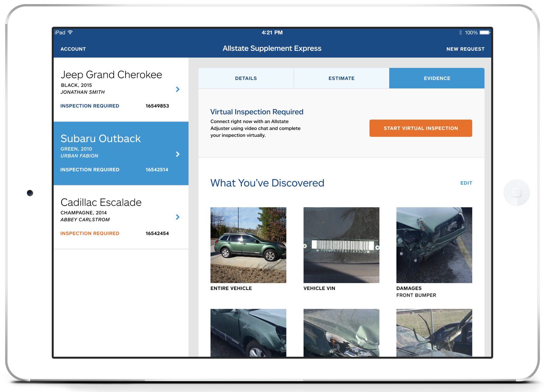Open the Vehicle VIN photo
The image size is (548, 392).
pos(341,245)
